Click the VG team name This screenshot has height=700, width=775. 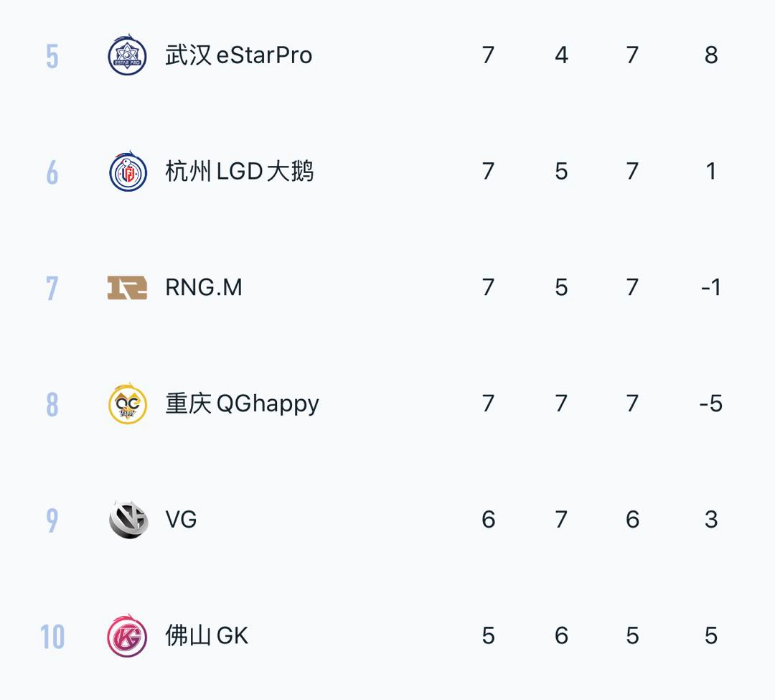181,520
